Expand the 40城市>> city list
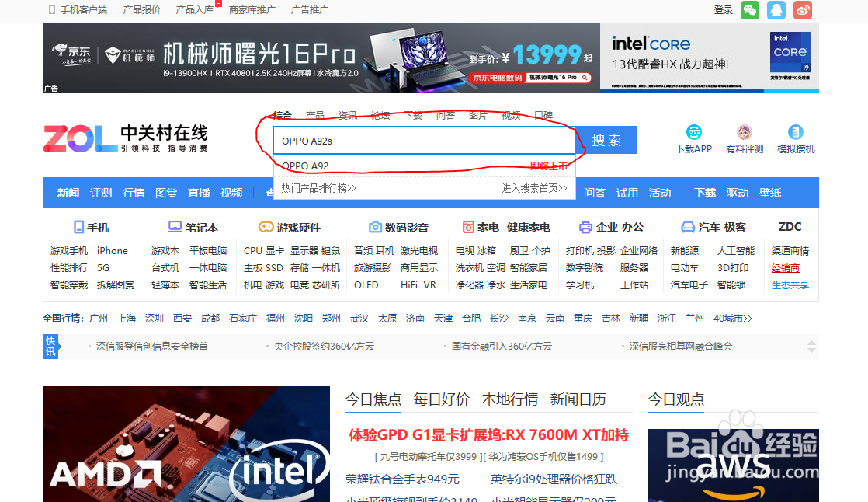Viewport: 868px width, 502px height. 732,319
